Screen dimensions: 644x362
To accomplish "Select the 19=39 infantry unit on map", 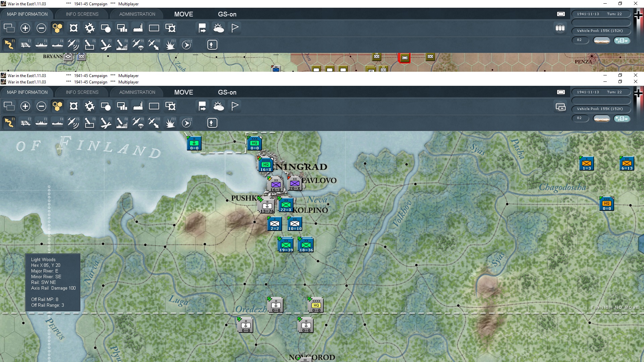I will (286, 245).
